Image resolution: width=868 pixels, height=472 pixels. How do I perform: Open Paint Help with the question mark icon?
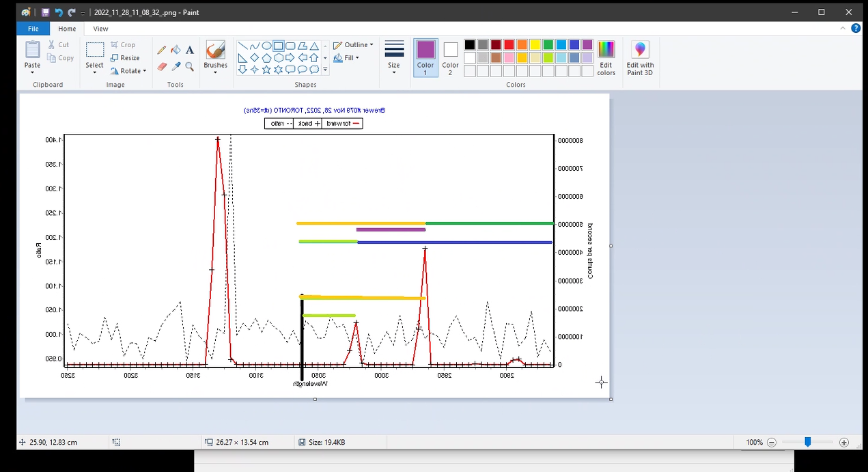pos(856,29)
